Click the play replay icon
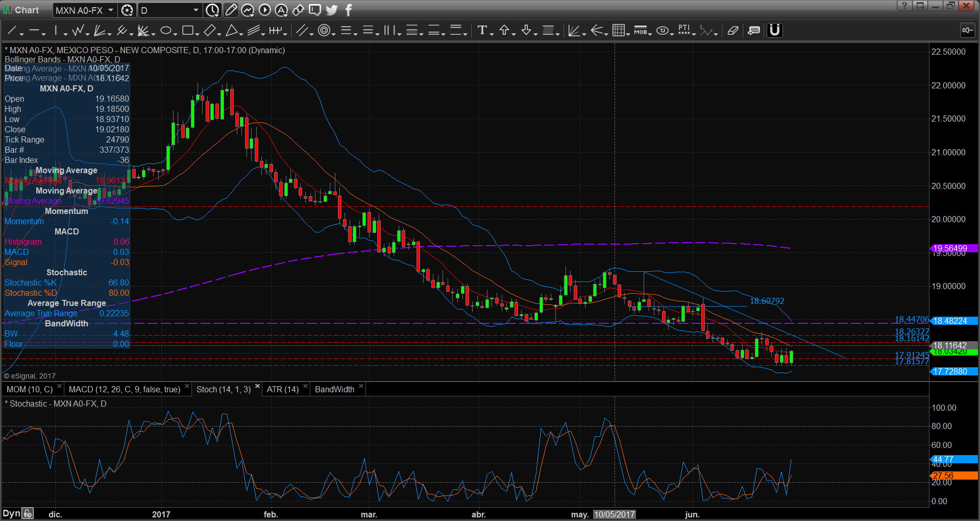This screenshot has height=521, width=980. [x=264, y=10]
